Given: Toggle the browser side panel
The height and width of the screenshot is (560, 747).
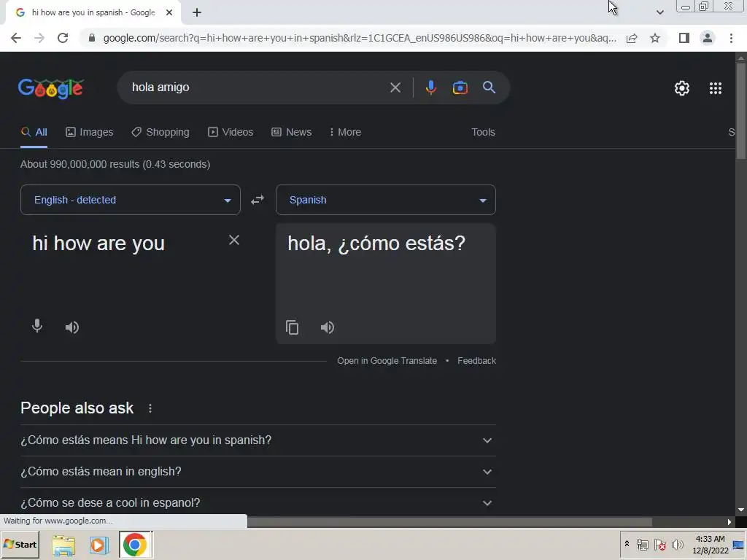Looking at the screenshot, I should coord(684,38).
